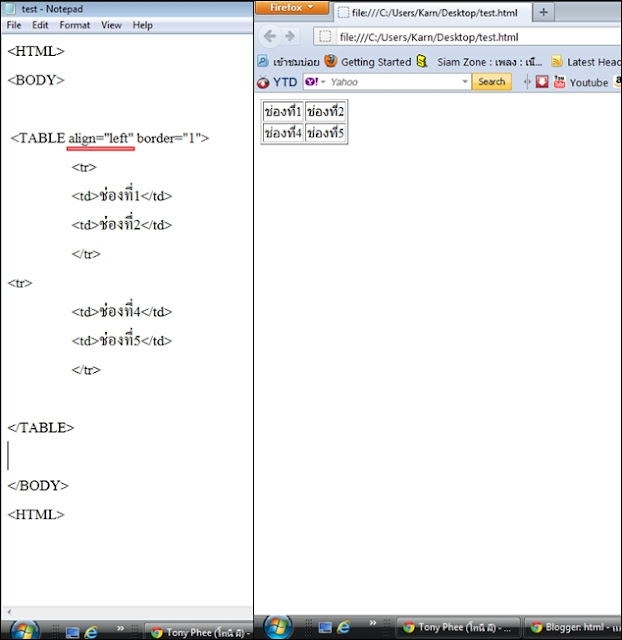Click the <td>ช่องที่4</td> line in Notepad
The height and width of the screenshot is (640, 622).
122,311
